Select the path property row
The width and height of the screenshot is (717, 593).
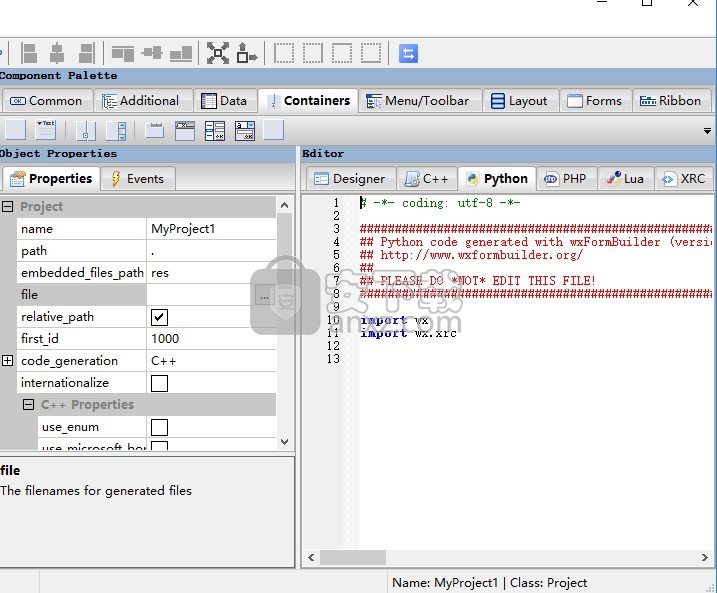point(146,251)
